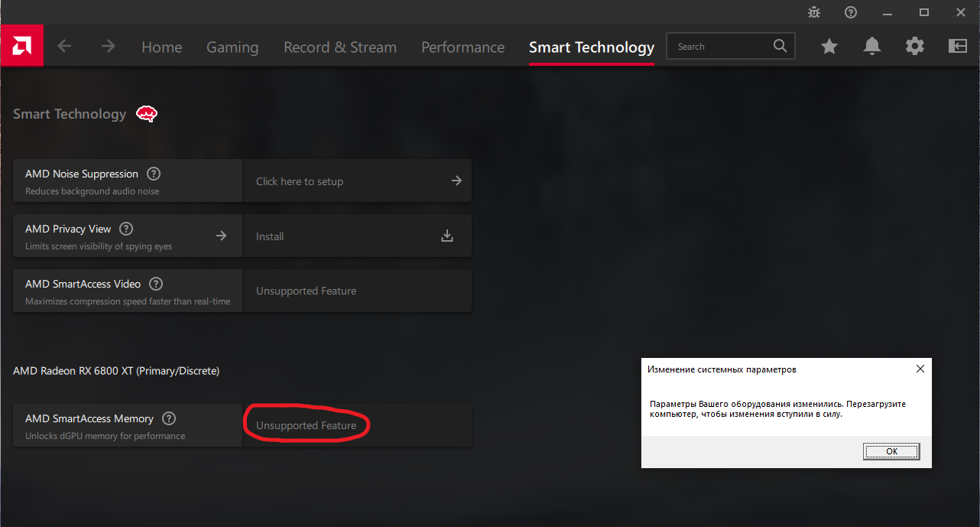The height and width of the screenshot is (527, 980).
Task: Click Unsupported Feature for SmartAccess Memory
Action: pos(306,425)
